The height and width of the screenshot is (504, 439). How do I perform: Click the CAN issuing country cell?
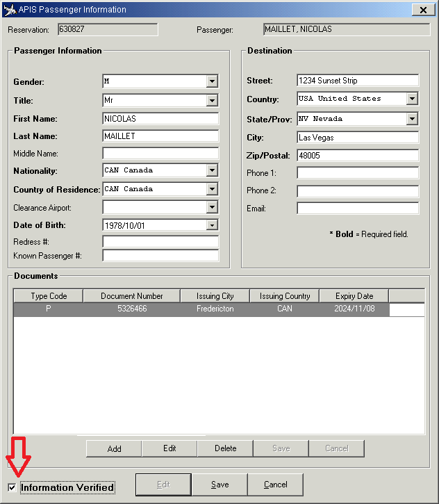[x=285, y=309]
